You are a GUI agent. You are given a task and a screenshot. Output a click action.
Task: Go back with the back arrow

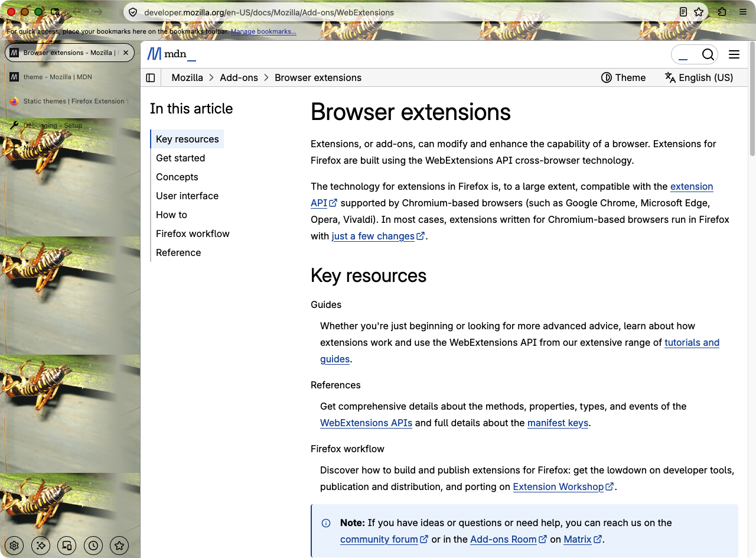tap(77, 12)
